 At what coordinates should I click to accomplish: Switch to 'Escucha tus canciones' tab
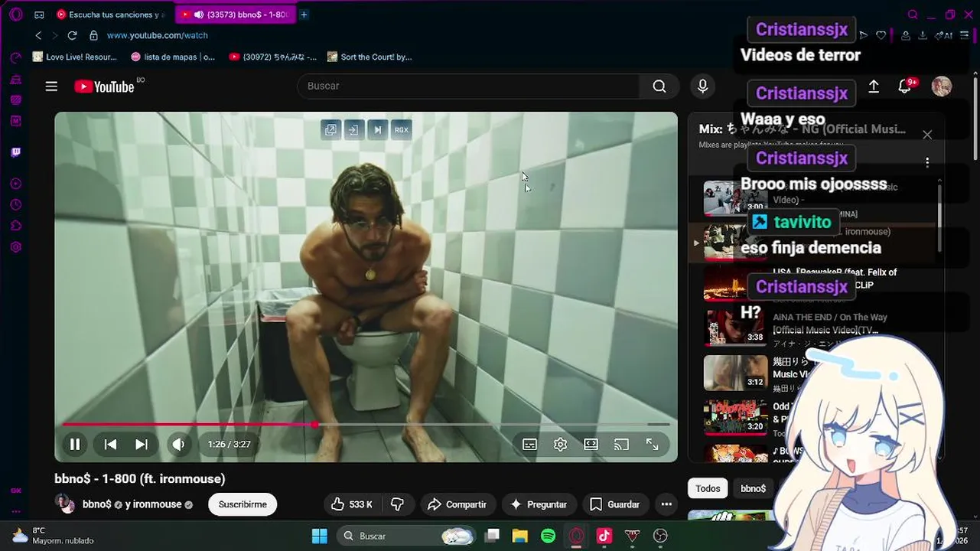point(111,15)
